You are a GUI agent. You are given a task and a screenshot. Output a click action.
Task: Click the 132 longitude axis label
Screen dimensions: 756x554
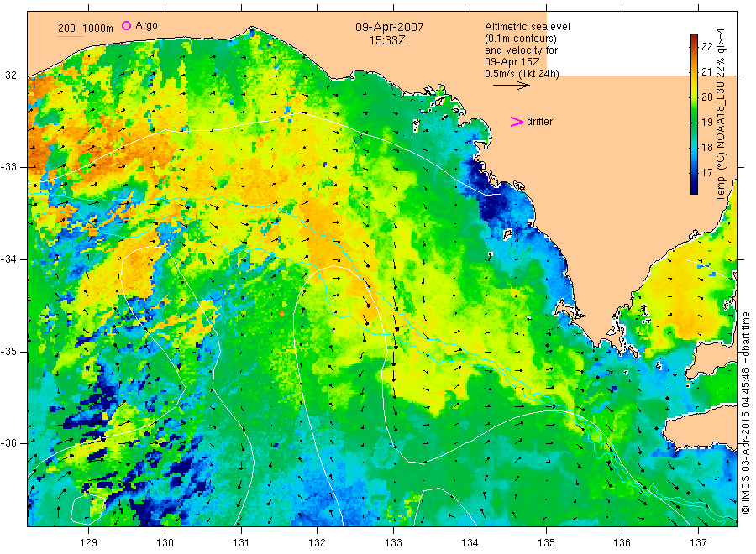point(318,543)
